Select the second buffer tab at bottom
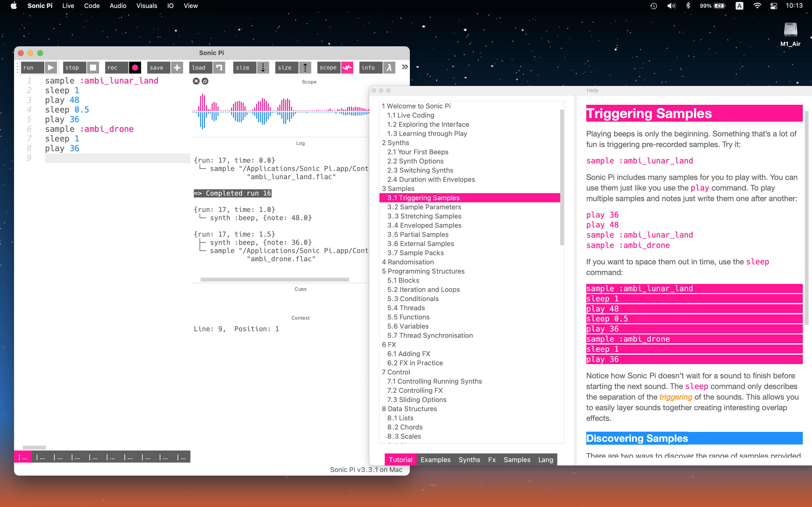 41,457
